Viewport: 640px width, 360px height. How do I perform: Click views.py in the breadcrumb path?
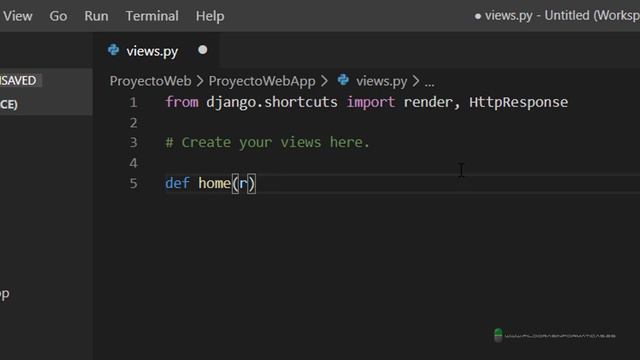point(381,81)
